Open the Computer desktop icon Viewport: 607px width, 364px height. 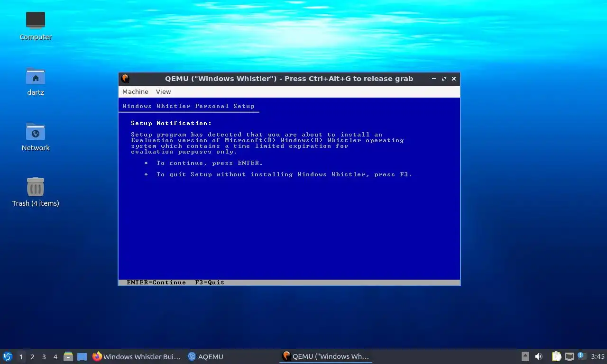pyautogui.click(x=36, y=26)
